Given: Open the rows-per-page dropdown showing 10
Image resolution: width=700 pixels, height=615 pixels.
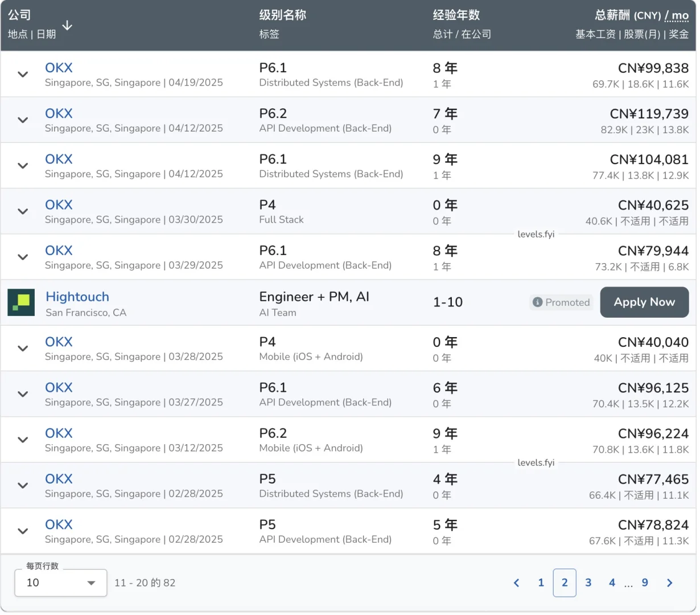Looking at the screenshot, I should [61, 583].
